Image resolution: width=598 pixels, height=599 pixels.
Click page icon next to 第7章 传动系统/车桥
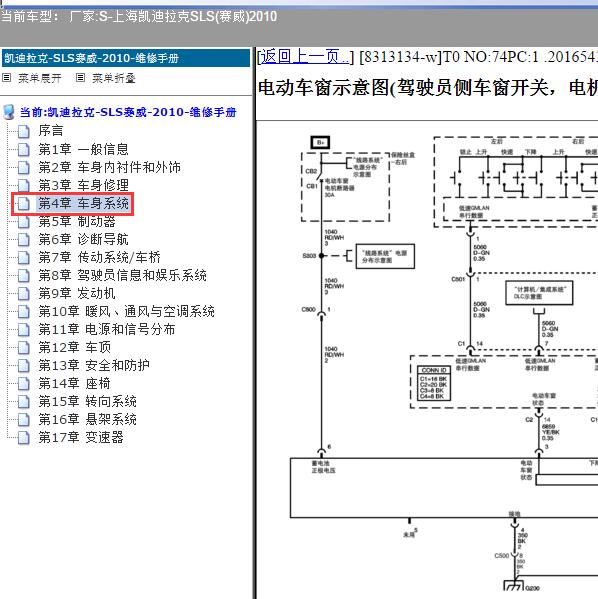[x=24, y=257]
